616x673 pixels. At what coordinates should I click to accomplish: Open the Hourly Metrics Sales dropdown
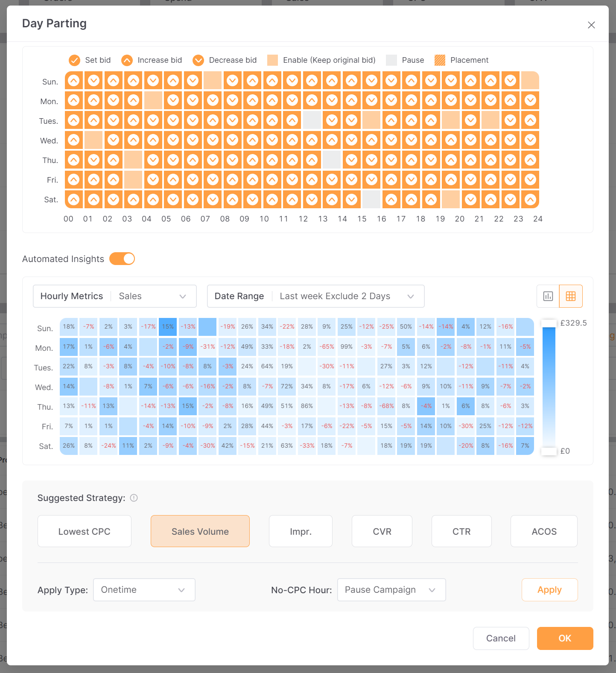coord(115,296)
